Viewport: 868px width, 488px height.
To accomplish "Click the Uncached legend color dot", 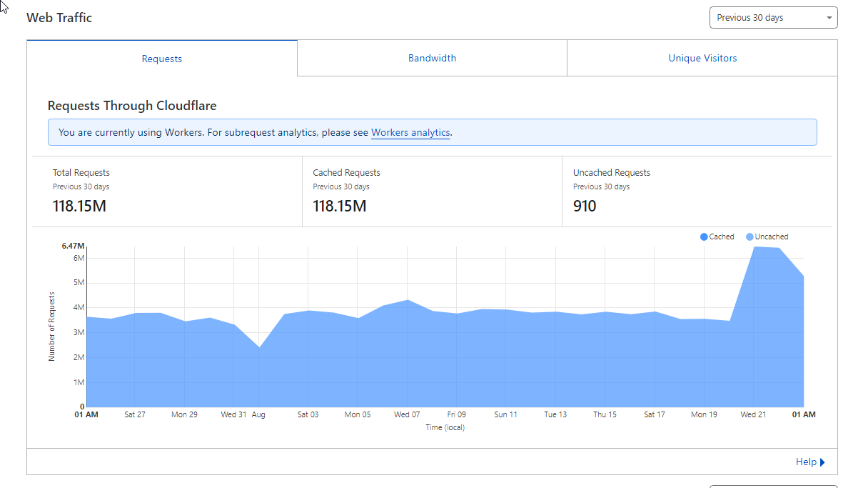I will pos(750,236).
